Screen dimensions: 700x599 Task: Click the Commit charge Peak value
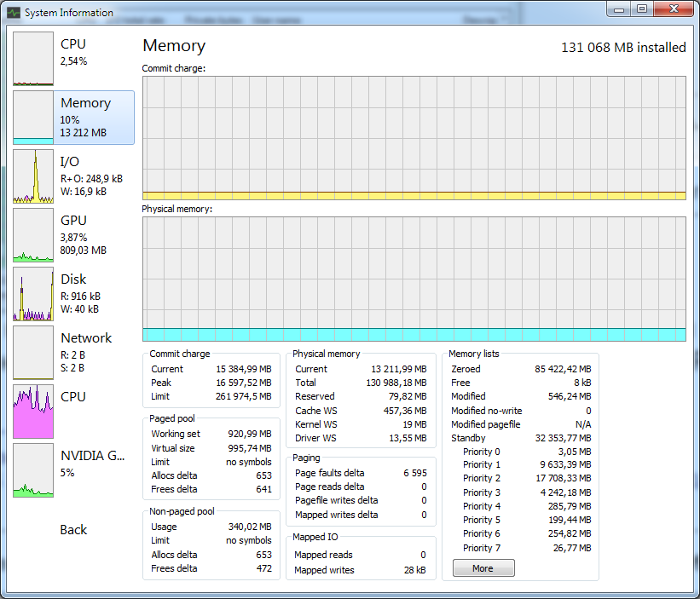(x=242, y=383)
